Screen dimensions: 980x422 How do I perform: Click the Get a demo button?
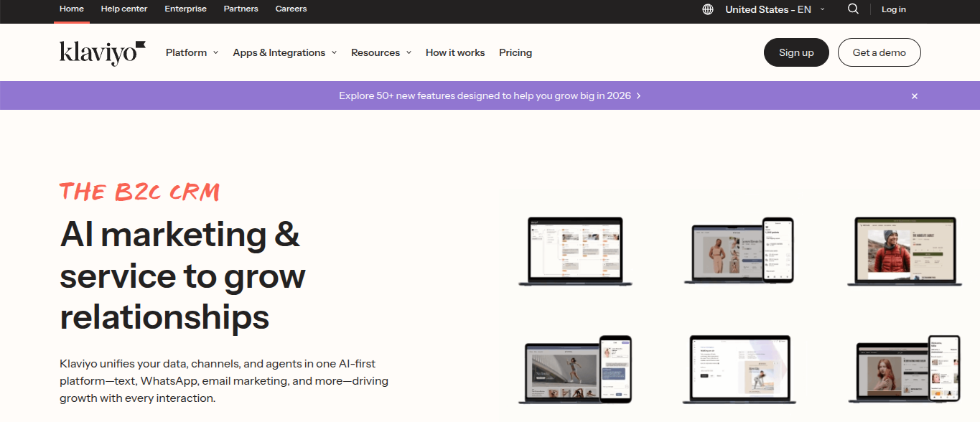(x=879, y=52)
